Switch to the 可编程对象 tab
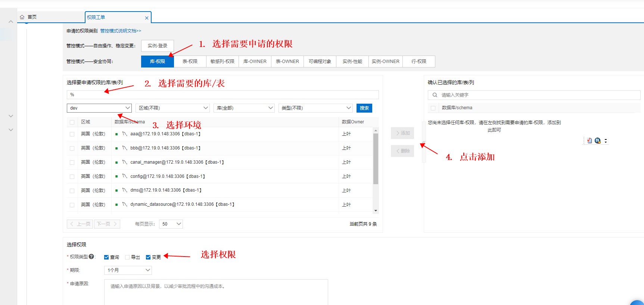 (320, 62)
